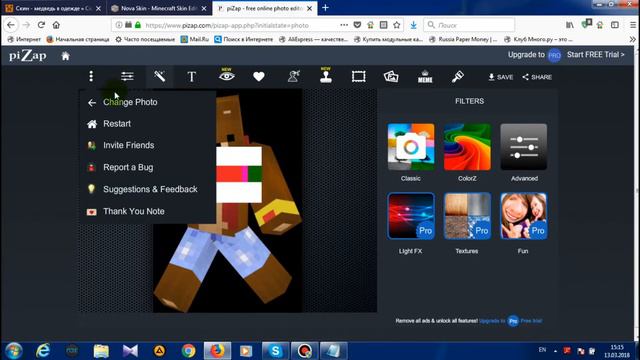Open the Firefox hamburger menu
The image size is (640, 360).
pyautogui.click(x=633, y=25)
